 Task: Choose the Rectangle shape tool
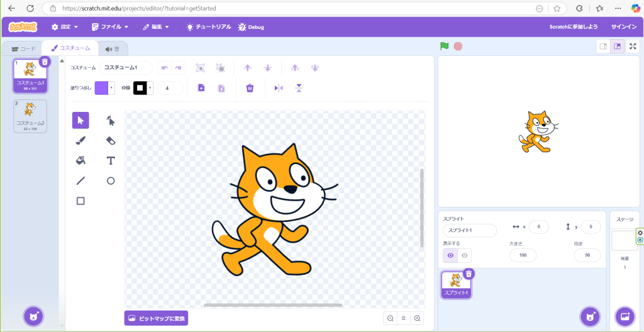tap(80, 201)
